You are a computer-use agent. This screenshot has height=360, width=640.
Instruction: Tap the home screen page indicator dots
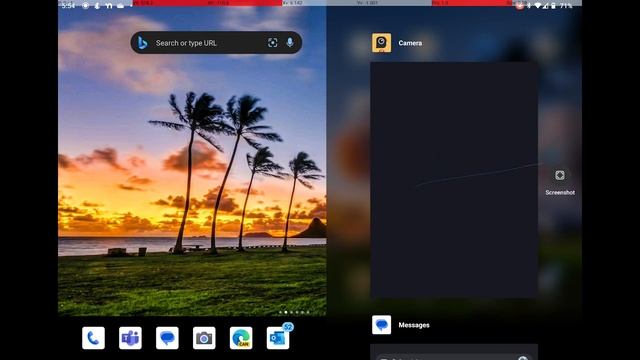294,312
